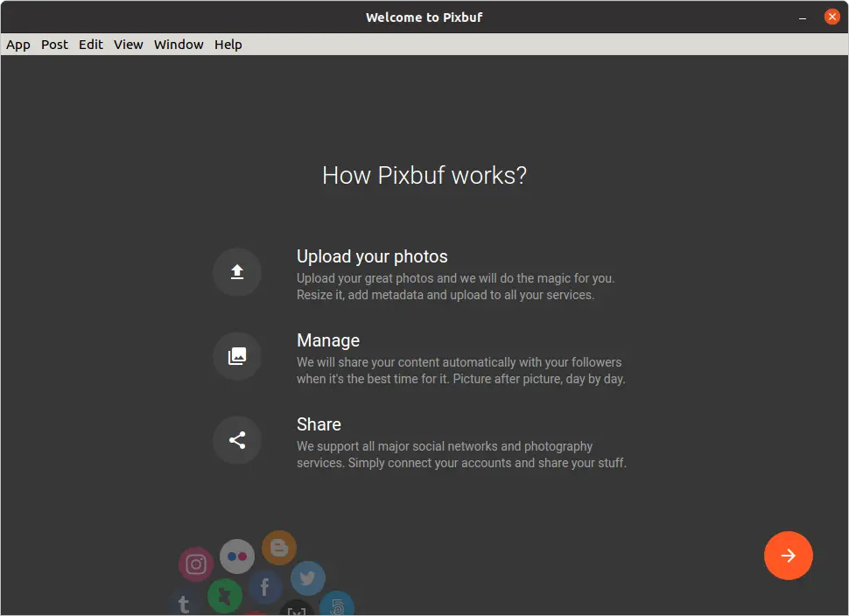Open the Edit menu
The image size is (849, 616).
coord(90,45)
